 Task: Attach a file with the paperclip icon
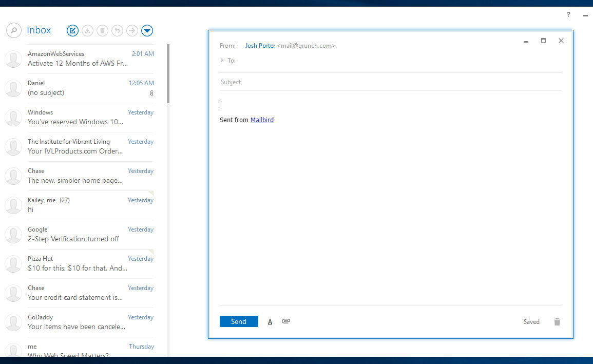[x=286, y=321]
